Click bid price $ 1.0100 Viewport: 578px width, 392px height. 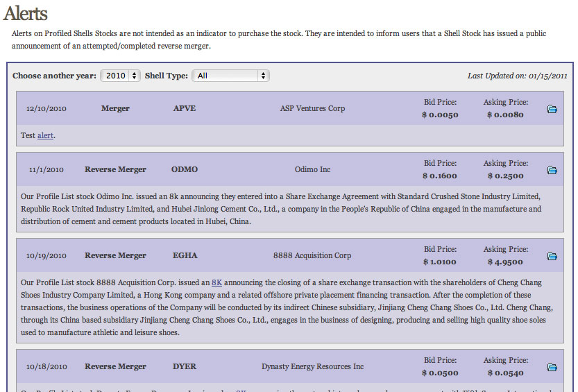pos(440,262)
